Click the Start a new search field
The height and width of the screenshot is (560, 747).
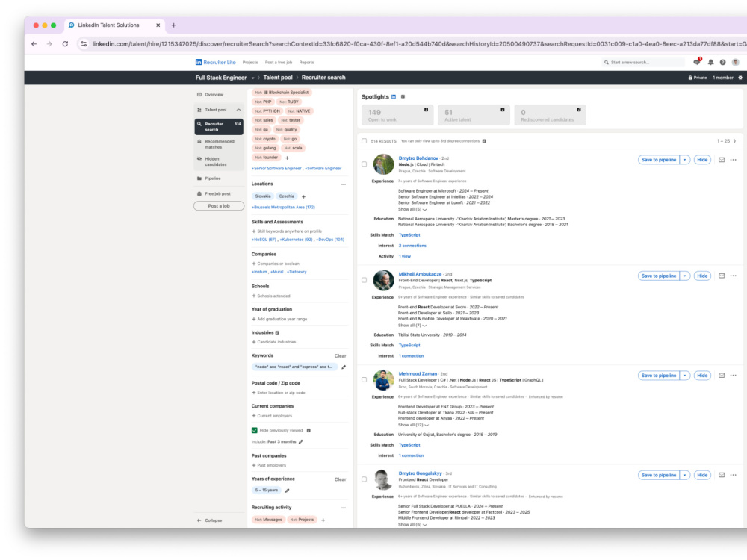coord(642,63)
